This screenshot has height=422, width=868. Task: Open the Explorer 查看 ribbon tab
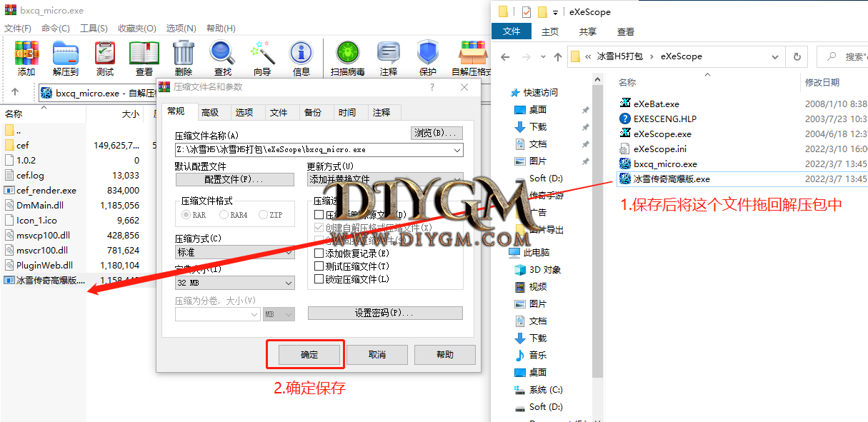coord(626,31)
